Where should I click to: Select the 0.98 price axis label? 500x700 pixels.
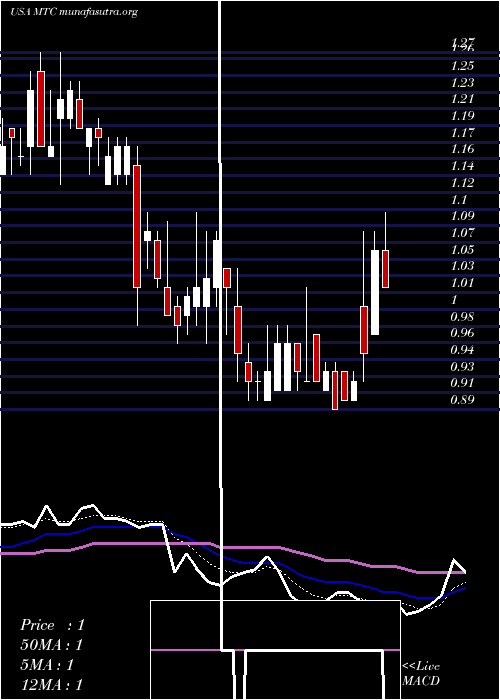462,317
